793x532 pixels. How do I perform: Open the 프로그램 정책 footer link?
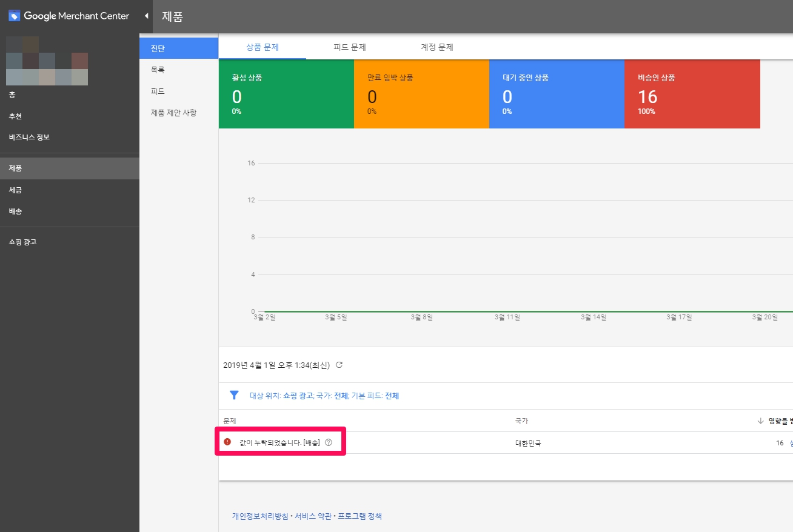click(x=360, y=516)
